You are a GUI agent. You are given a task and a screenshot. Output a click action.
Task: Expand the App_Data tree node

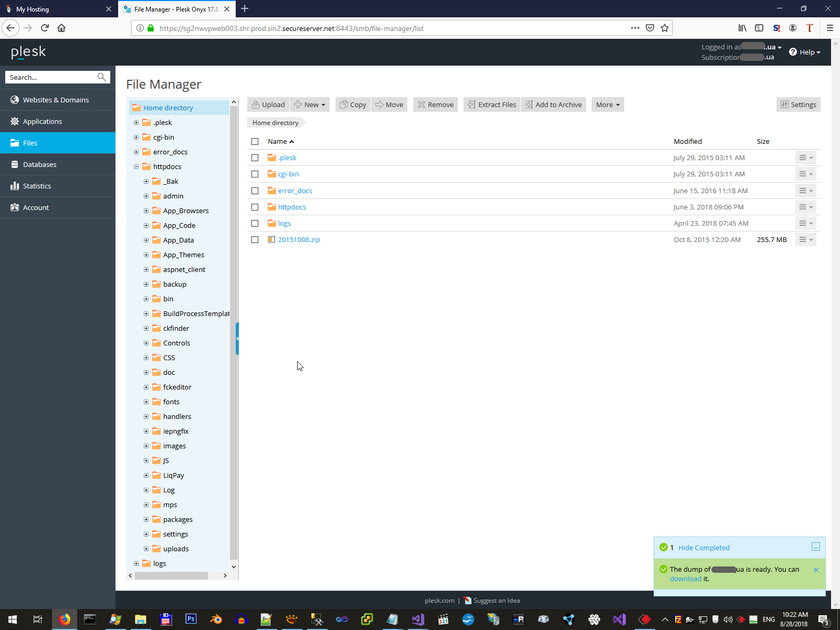tap(146, 240)
